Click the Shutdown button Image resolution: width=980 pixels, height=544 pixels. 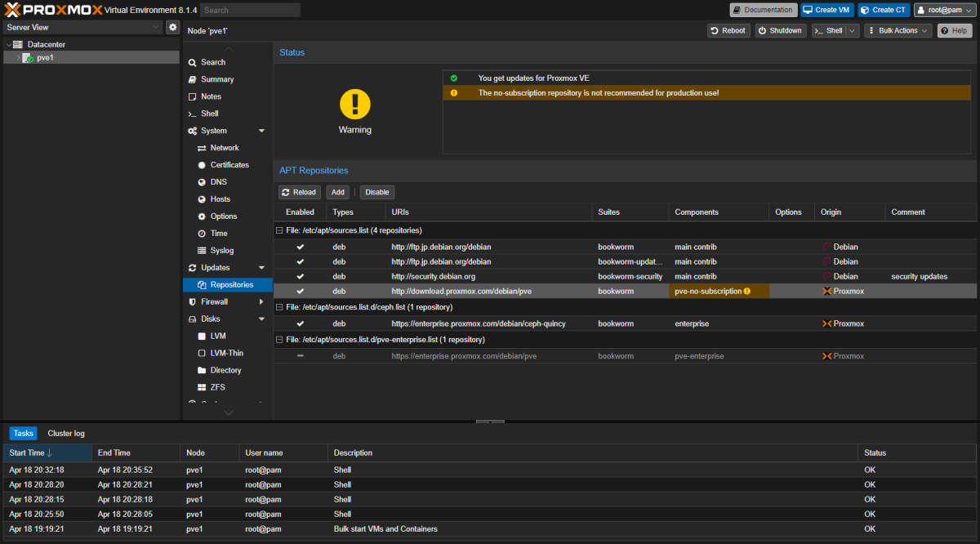pyautogui.click(x=780, y=30)
